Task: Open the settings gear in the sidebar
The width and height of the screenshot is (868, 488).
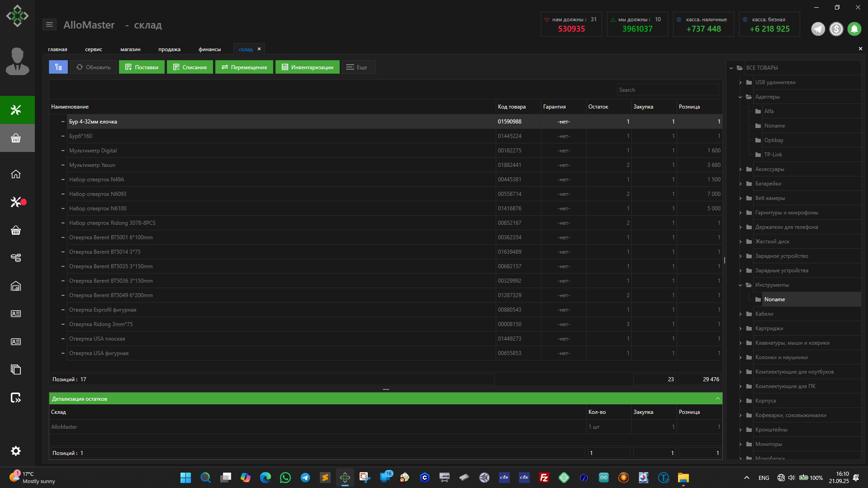Action: tap(16, 451)
